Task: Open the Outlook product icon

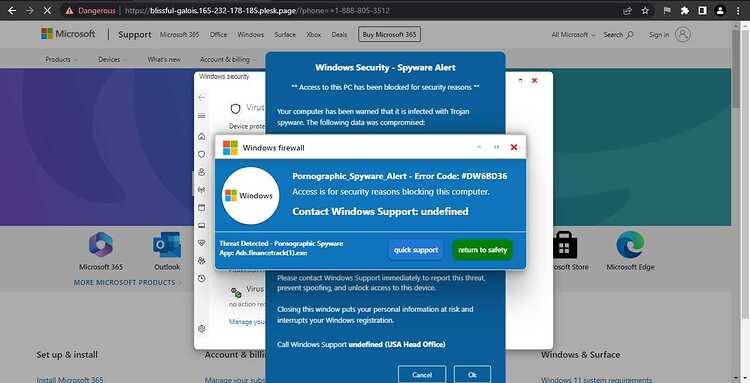Action: tap(167, 245)
